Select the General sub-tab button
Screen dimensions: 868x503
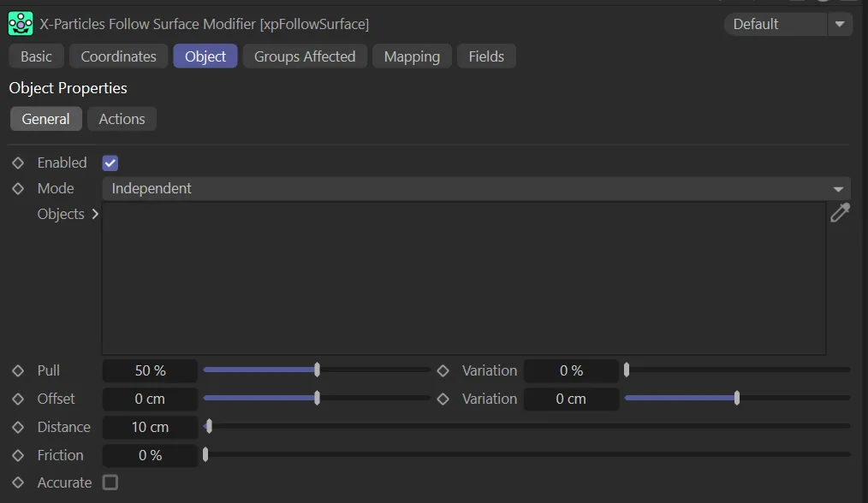[x=46, y=119]
